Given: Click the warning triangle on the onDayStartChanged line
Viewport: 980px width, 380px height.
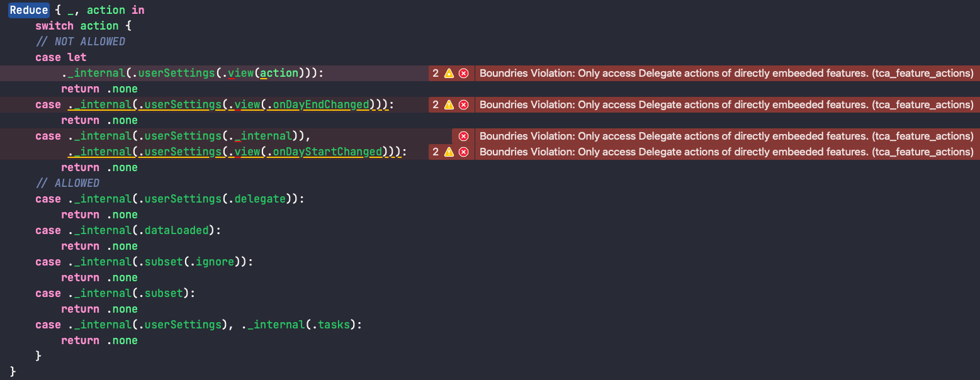Looking at the screenshot, I should coord(449,152).
